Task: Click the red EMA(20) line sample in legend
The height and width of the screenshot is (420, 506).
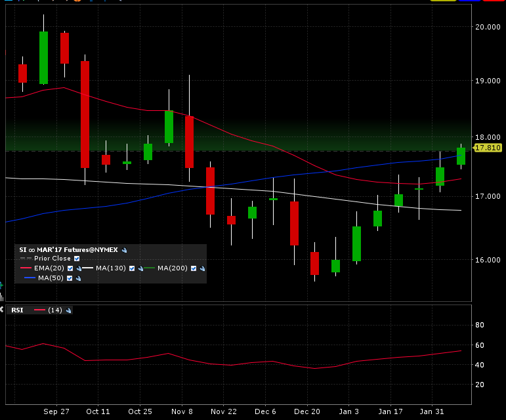Action: (x=26, y=268)
